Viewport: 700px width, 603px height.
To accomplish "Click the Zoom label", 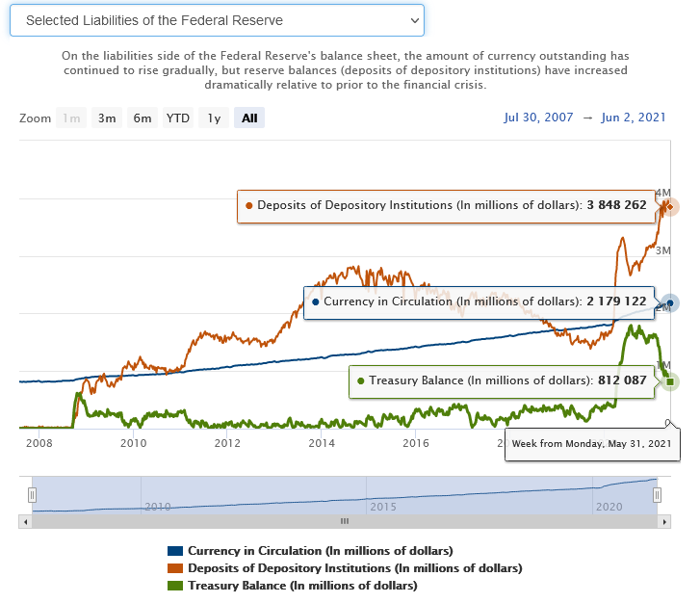I will click(x=36, y=118).
